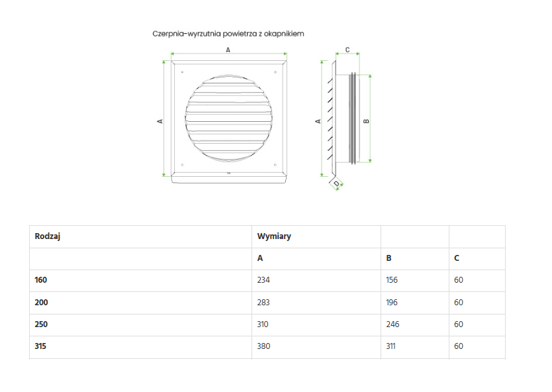Click the cell with value 283

click(264, 303)
